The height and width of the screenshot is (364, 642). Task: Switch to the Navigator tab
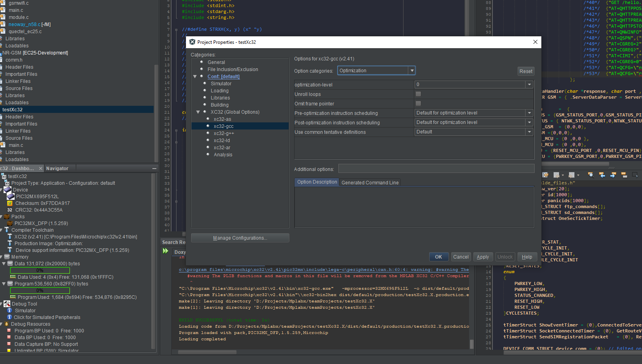pyautogui.click(x=57, y=168)
